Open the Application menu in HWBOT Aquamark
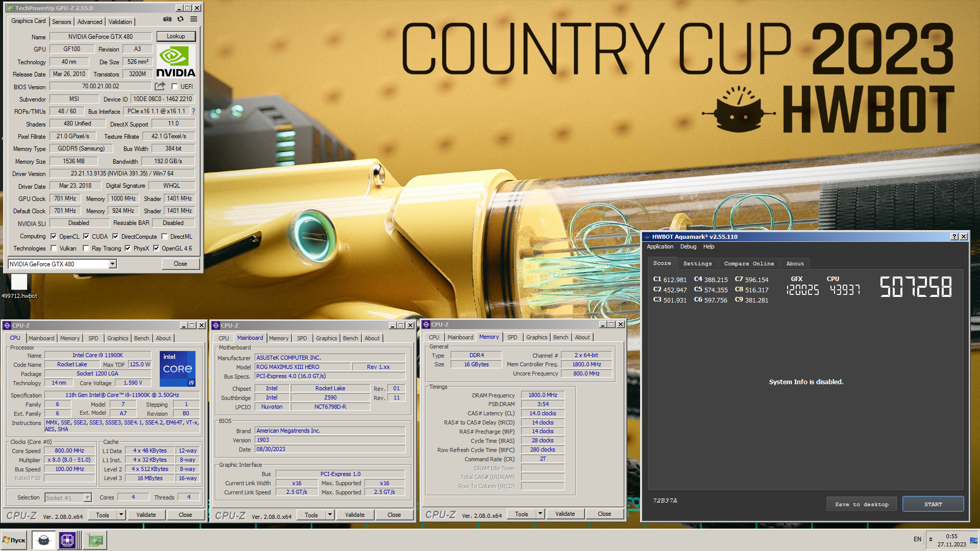Image resolution: width=980 pixels, height=551 pixels. [x=660, y=247]
